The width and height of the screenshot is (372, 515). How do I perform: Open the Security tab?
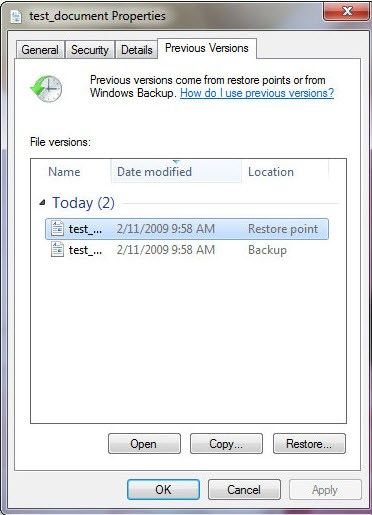[90, 50]
